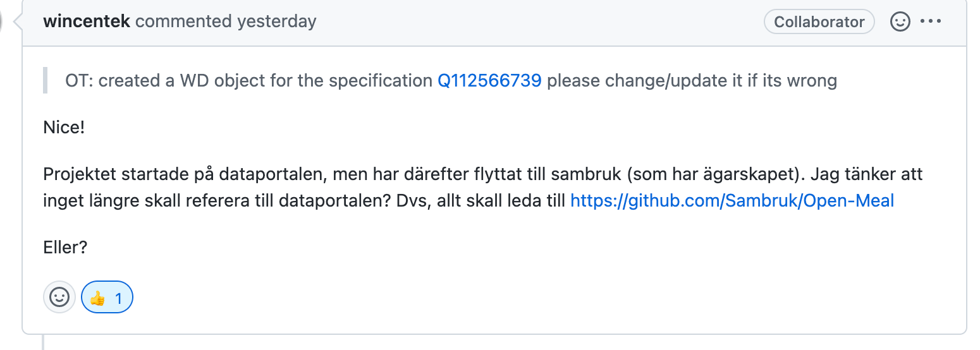Click the empty gray area of comment header
This screenshot has width=980, height=350.
click(x=537, y=21)
